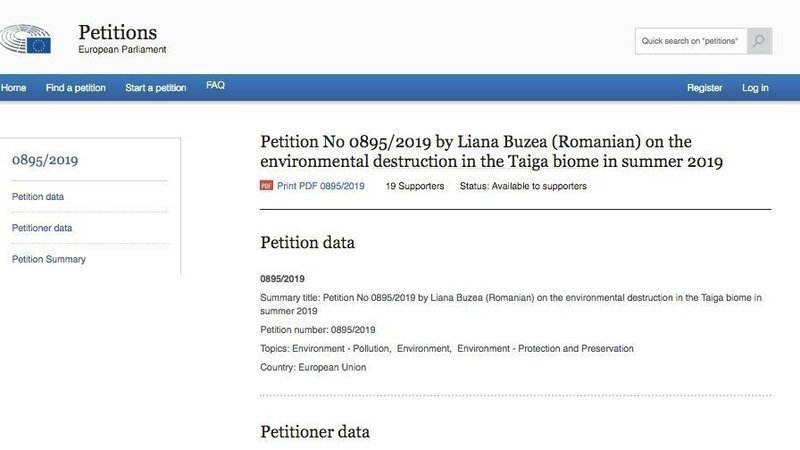Image resolution: width=800 pixels, height=450 pixels.
Task: Go to Home in navigation bar
Action: 14,88
